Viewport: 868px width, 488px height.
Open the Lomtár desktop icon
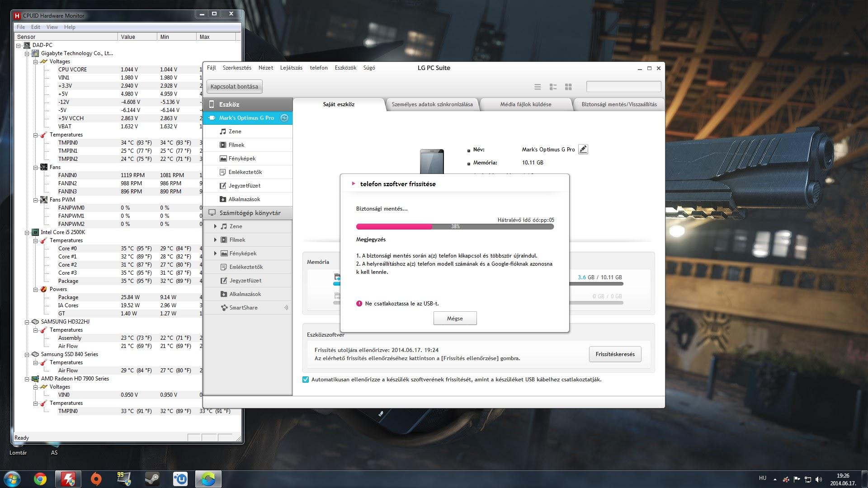click(x=18, y=452)
